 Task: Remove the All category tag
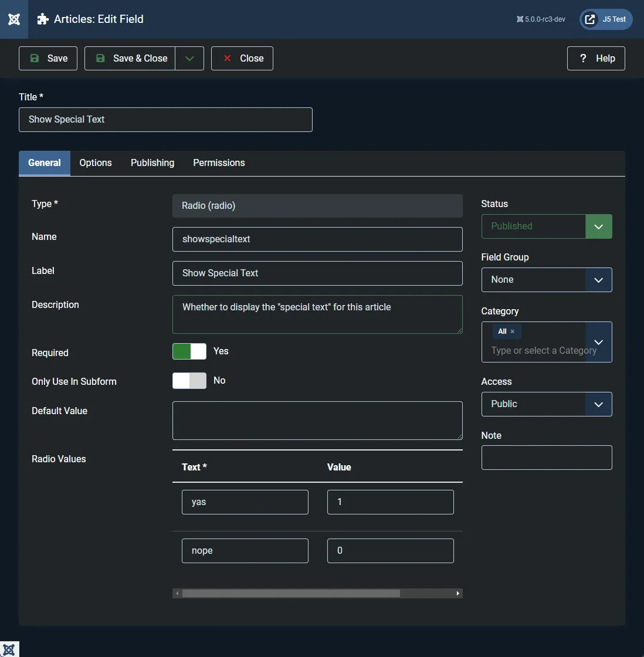pos(512,331)
